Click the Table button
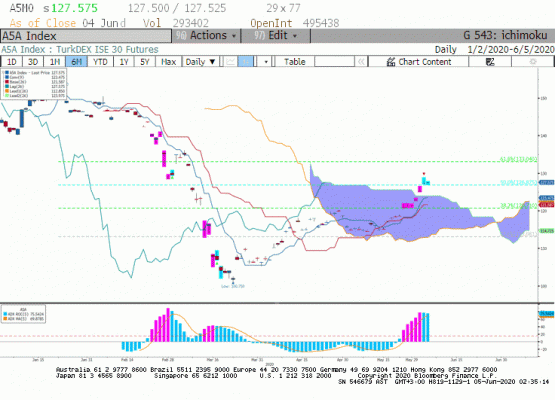The height and width of the screenshot is (400, 555). [x=294, y=62]
